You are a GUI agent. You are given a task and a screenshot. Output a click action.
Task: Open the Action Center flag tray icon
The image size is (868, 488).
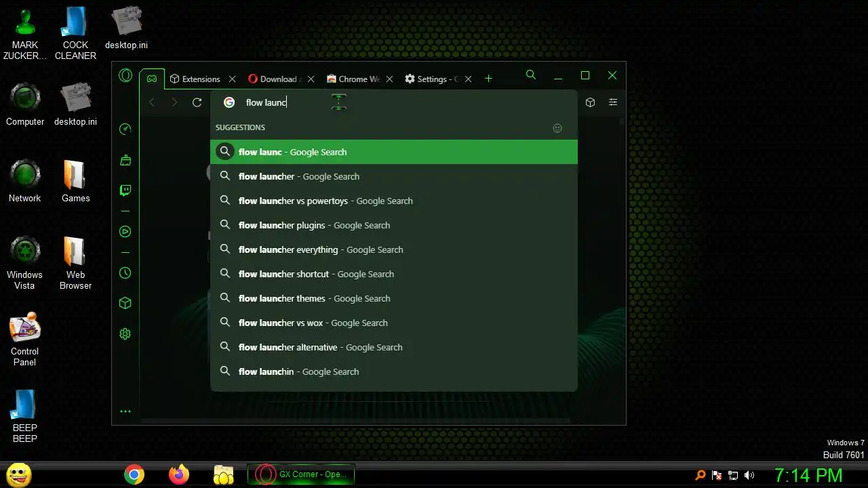717,475
